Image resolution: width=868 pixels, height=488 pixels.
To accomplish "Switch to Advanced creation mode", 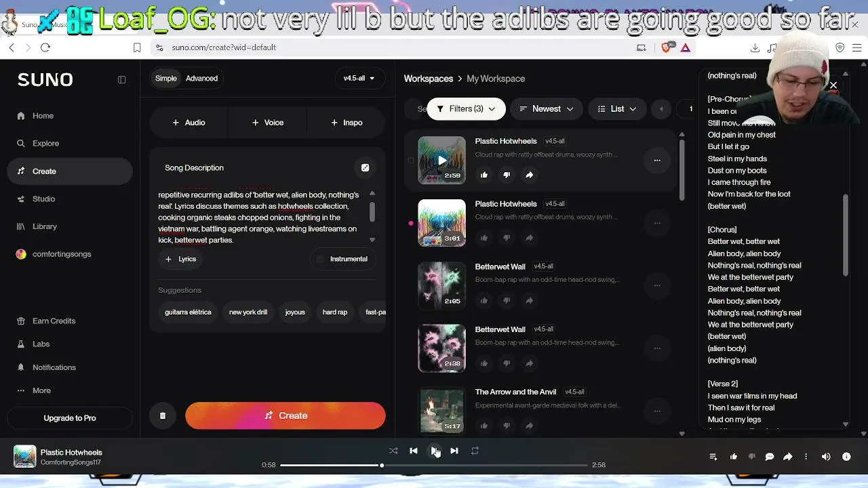I will 202,78.
